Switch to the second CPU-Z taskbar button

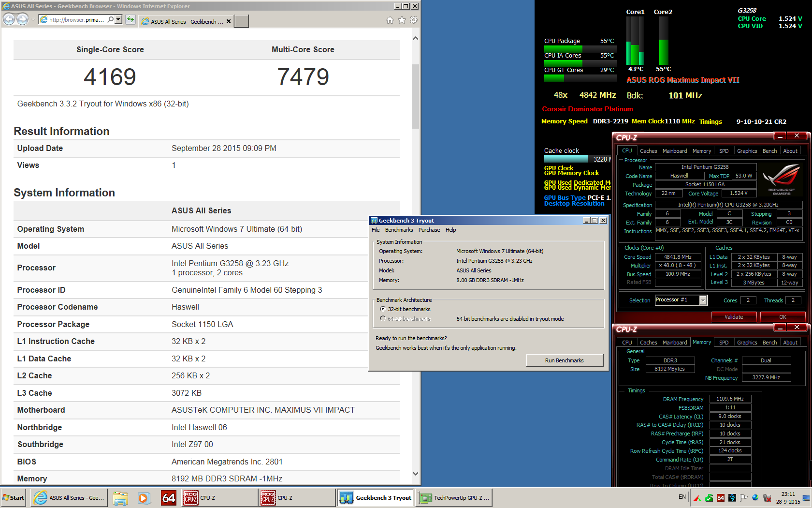297,498
